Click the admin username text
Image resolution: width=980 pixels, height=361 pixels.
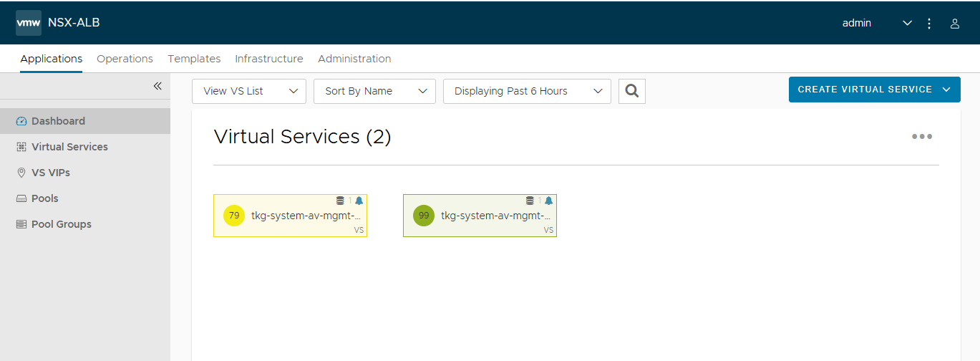857,23
